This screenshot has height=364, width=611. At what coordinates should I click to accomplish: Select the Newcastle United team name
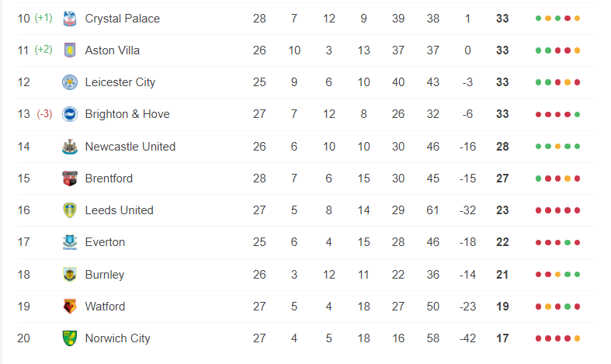pos(130,147)
